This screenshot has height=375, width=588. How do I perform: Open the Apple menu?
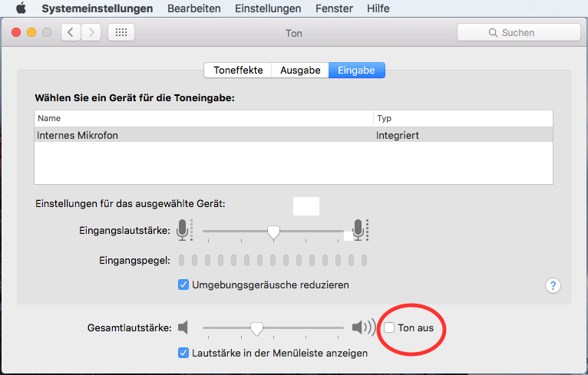(21, 8)
